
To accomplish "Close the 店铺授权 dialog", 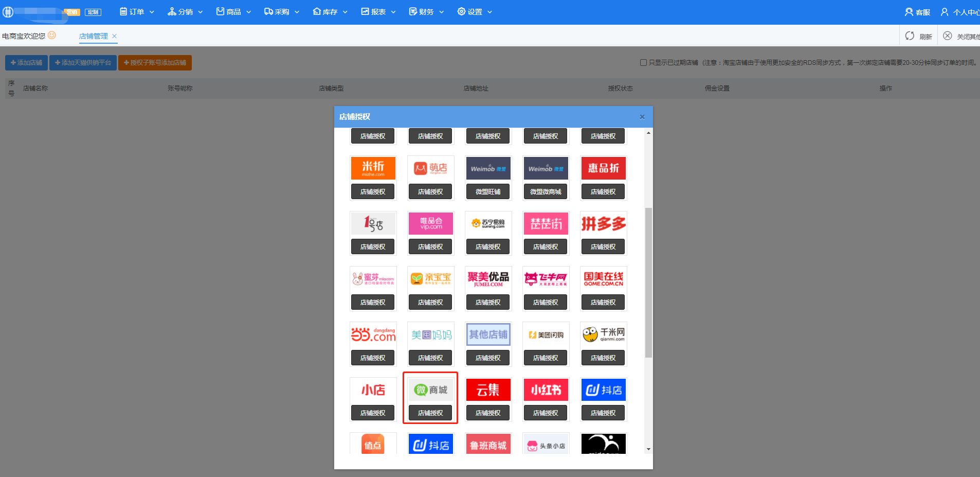I will pyautogui.click(x=642, y=117).
